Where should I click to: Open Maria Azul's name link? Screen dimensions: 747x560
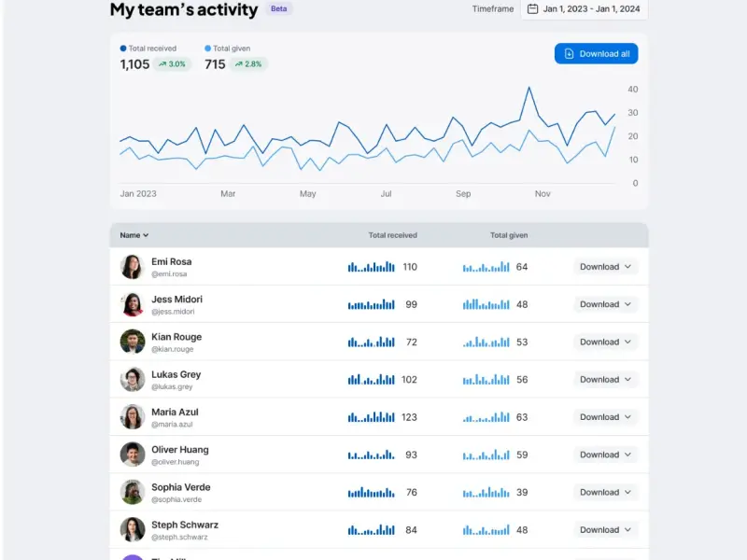175,412
